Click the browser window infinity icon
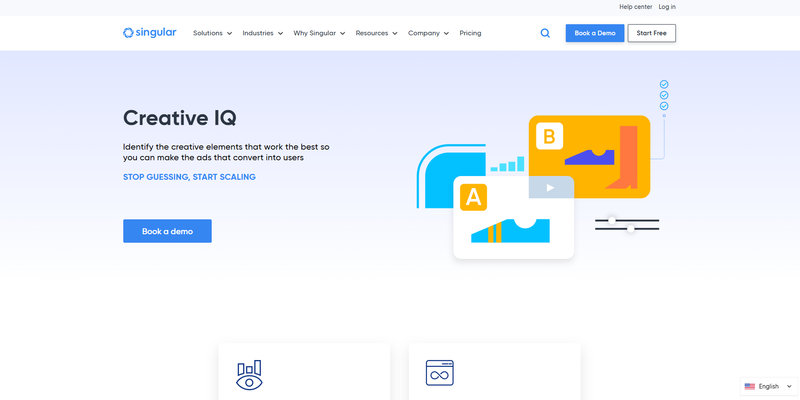Image resolution: width=800 pixels, height=400 pixels. coord(440,373)
